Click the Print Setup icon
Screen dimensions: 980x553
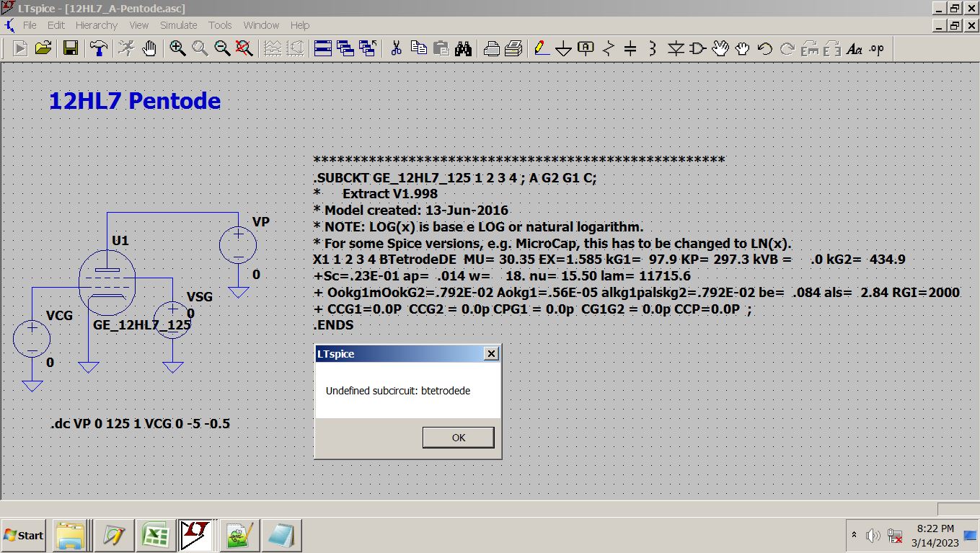(x=491, y=48)
